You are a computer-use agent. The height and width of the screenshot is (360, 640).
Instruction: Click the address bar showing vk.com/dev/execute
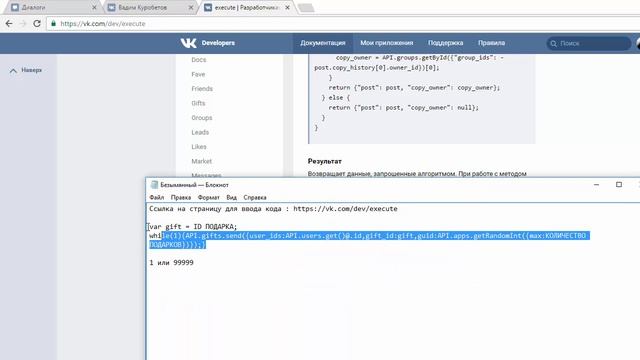pos(343,24)
